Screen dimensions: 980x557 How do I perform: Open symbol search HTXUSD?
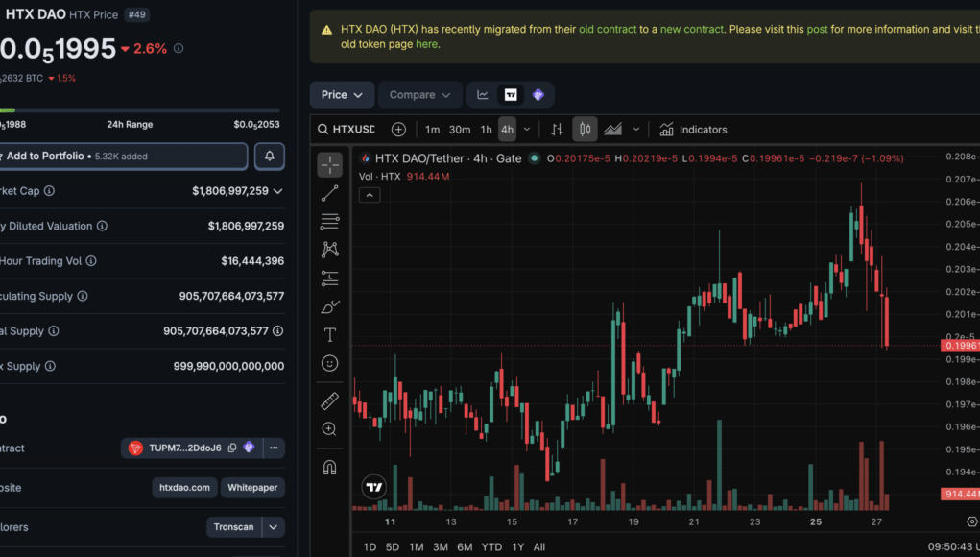coord(347,130)
